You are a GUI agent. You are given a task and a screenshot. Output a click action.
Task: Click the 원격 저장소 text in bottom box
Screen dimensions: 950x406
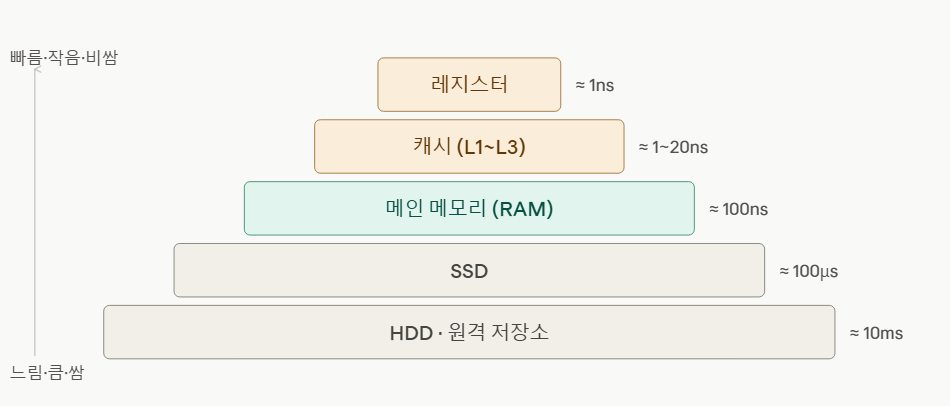tap(499, 333)
